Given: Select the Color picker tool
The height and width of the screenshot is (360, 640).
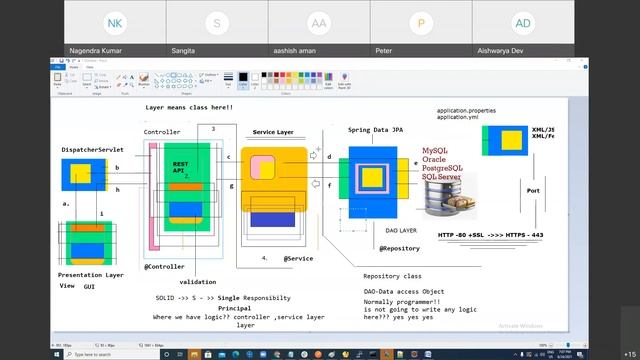Looking at the screenshot, I should (x=125, y=84).
